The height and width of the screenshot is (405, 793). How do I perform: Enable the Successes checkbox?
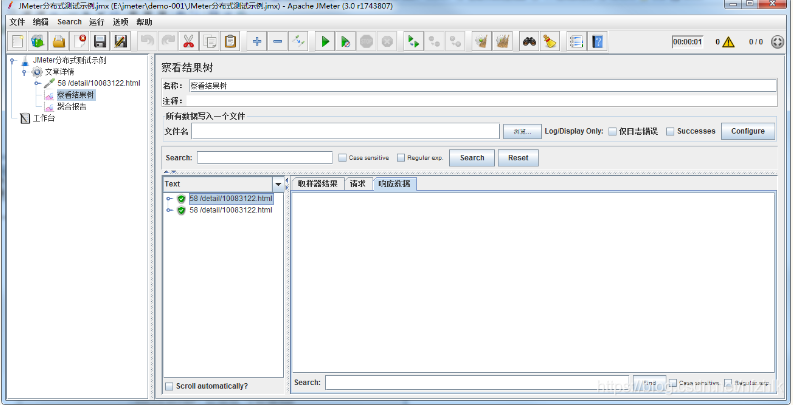pos(670,131)
